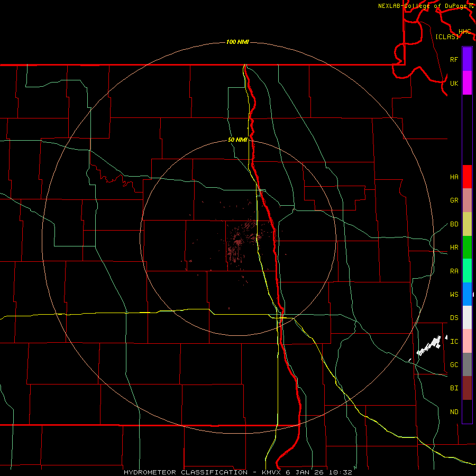Click the RA legend label
476x476 pixels.
pos(454,271)
